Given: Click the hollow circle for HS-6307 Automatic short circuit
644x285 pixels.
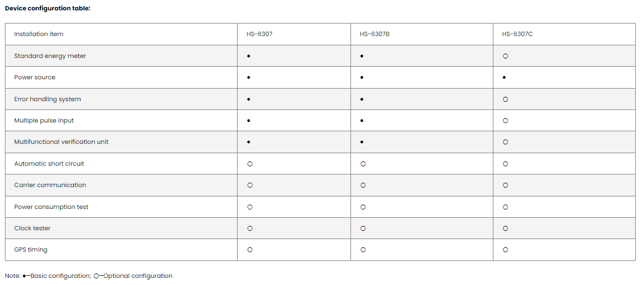Looking at the screenshot, I should pos(250,164).
